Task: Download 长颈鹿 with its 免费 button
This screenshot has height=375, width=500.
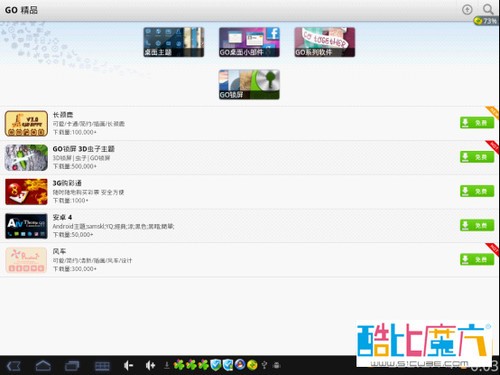Action: [477, 123]
